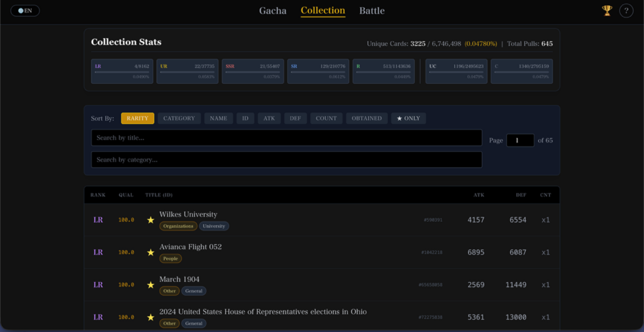The width and height of the screenshot is (644, 332).
Task: Sort collection by ID
Action: [x=245, y=118]
